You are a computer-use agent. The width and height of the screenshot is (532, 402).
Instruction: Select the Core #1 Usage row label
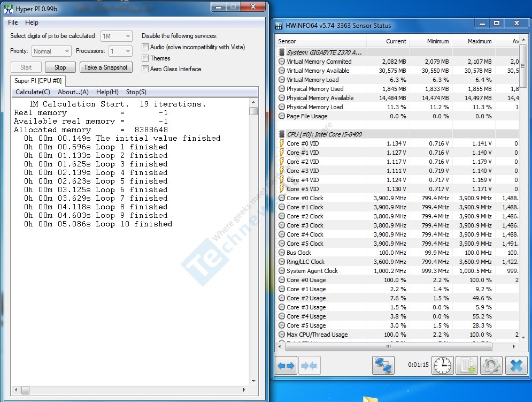[306, 289]
